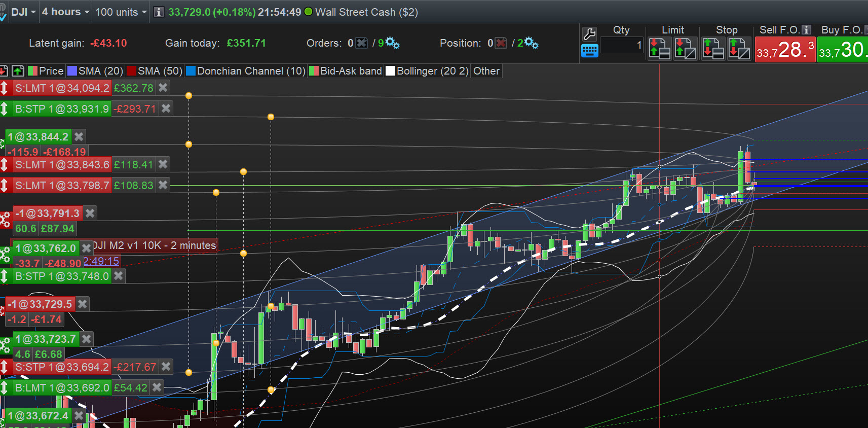Open the instrument info icon beside the price
This screenshot has height=428, width=868.
click(159, 12)
